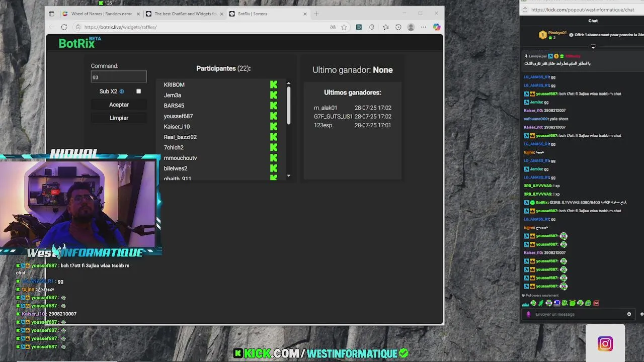The height and width of the screenshot is (362, 644).
Task: Select participant BARS45
Action: 174,106
